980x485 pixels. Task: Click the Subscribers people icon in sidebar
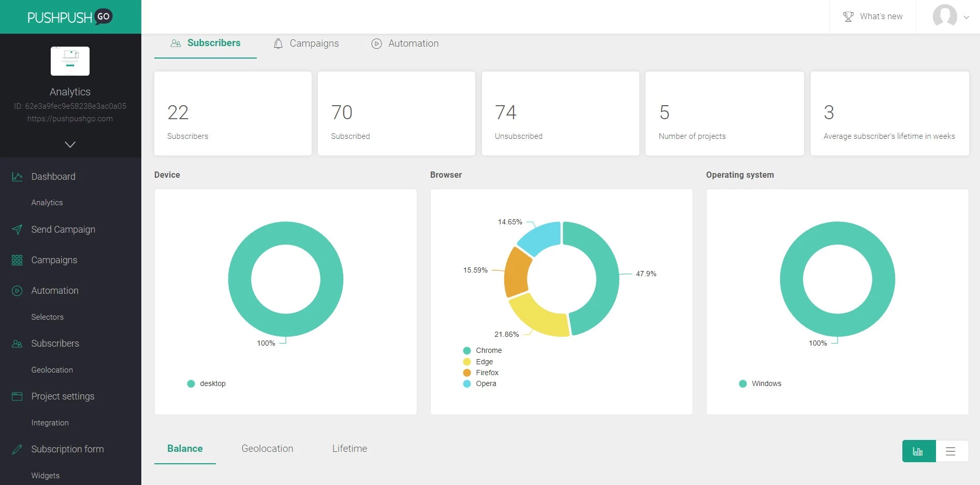click(x=17, y=344)
